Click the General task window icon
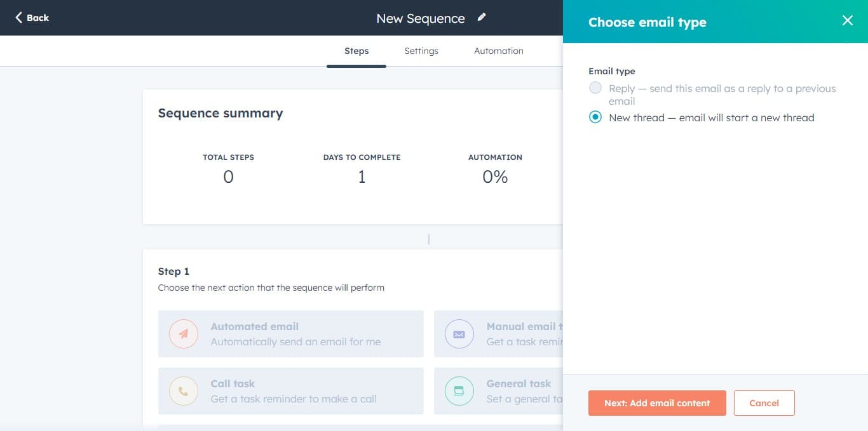The width and height of the screenshot is (868, 431). click(x=459, y=391)
